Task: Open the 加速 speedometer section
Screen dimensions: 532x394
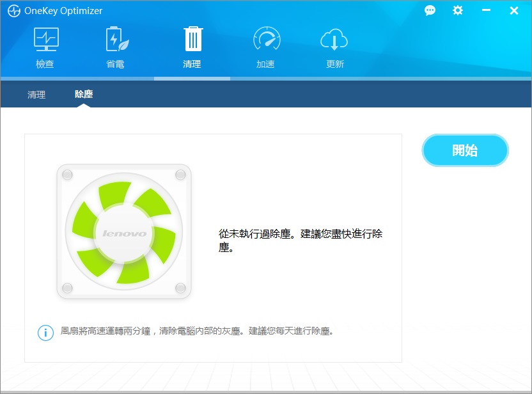Action: [x=267, y=47]
